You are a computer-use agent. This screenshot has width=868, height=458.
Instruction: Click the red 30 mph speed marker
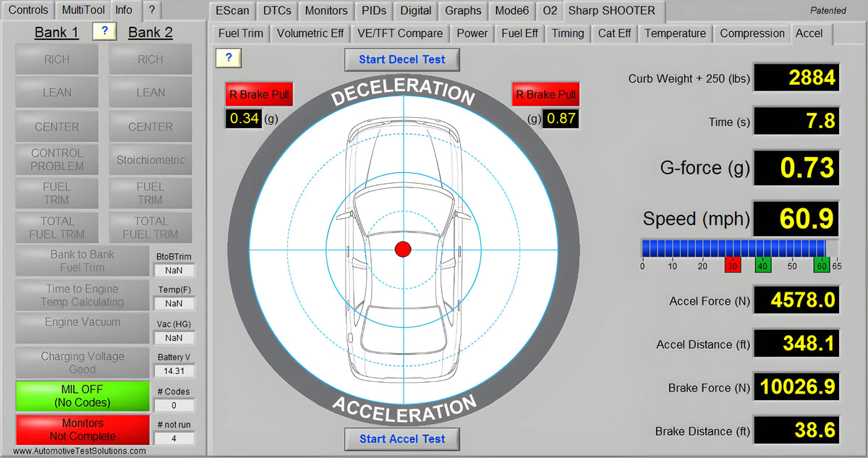[732, 266]
